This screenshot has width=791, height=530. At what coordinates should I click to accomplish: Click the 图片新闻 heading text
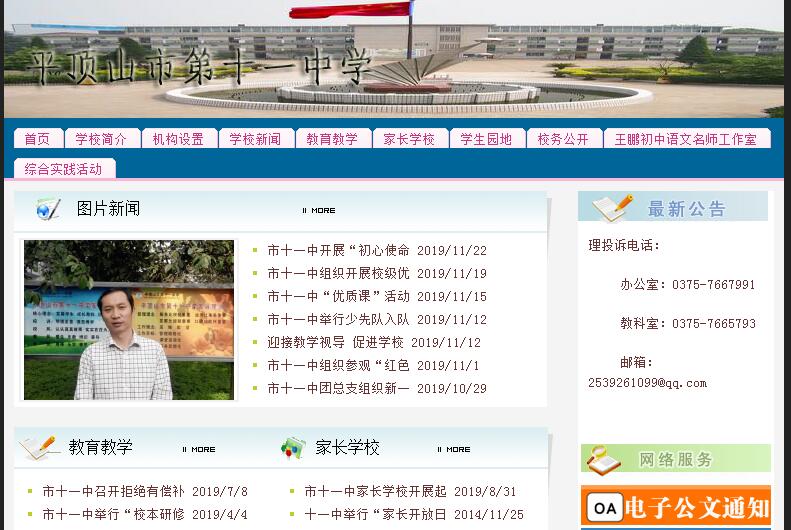pos(108,208)
